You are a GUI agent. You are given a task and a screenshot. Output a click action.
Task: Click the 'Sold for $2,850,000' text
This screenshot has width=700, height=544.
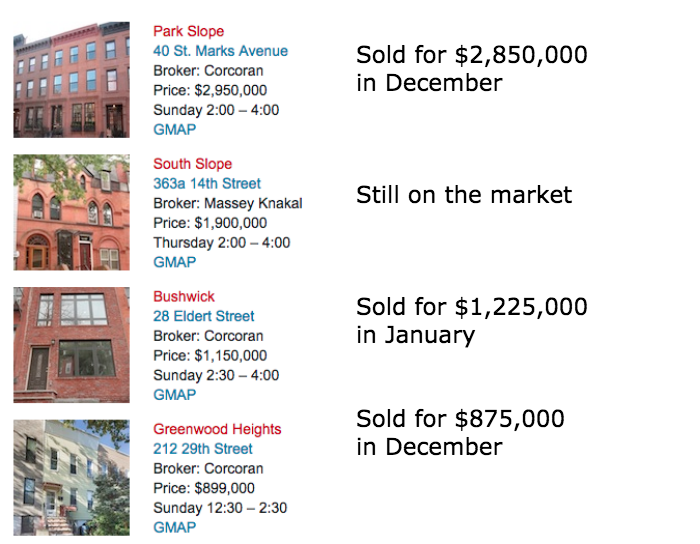click(x=471, y=55)
